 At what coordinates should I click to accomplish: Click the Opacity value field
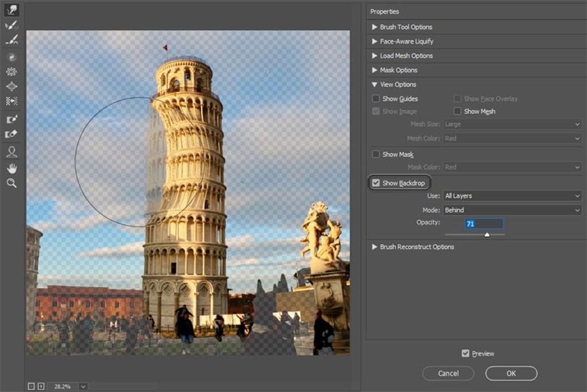tap(483, 224)
